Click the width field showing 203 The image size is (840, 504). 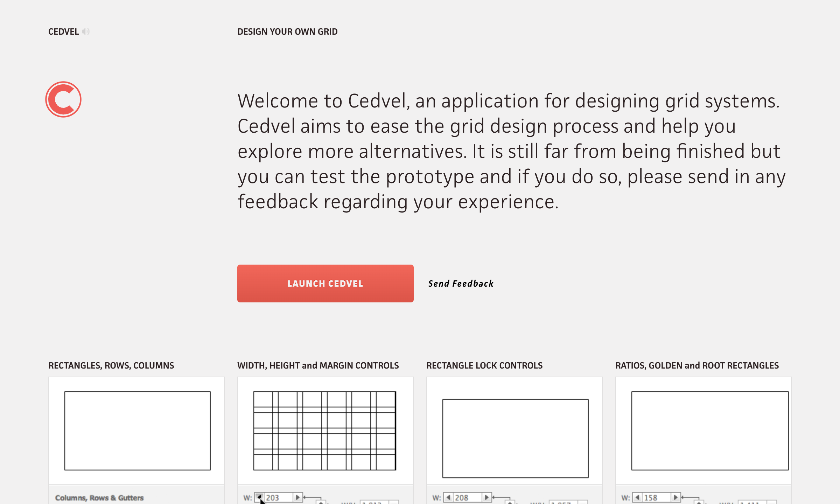[x=279, y=497]
